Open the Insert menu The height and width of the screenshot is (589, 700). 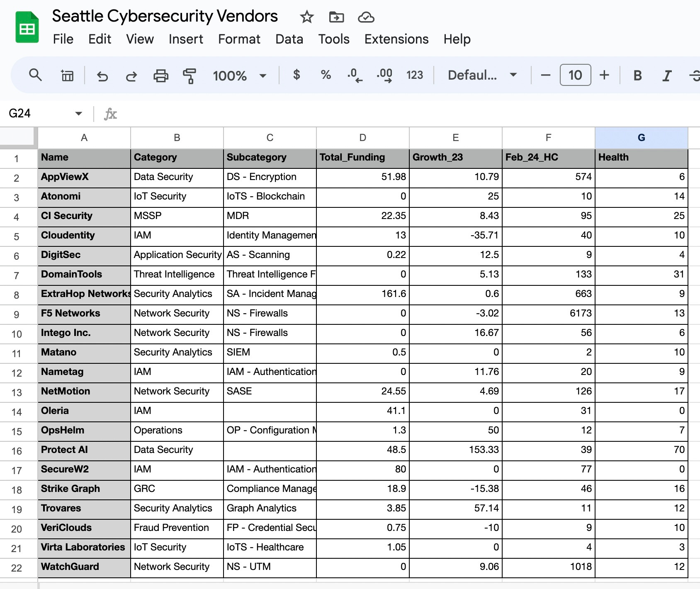(186, 39)
